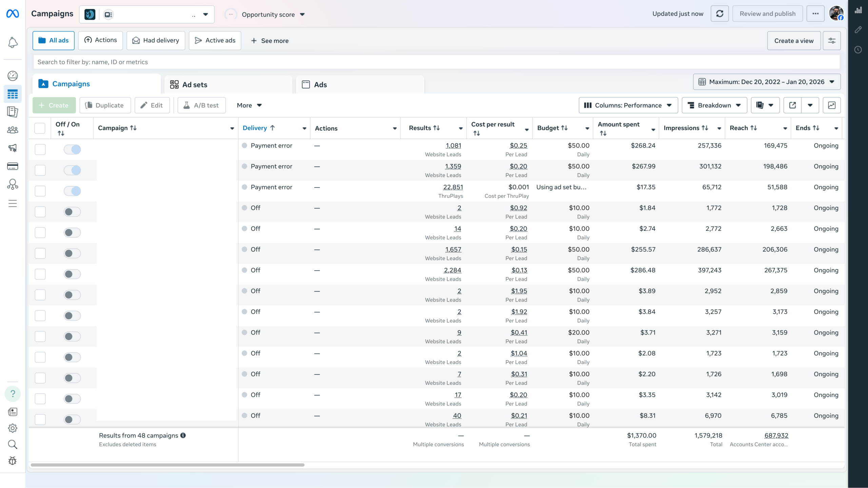Click the refresh data icon

(x=719, y=14)
